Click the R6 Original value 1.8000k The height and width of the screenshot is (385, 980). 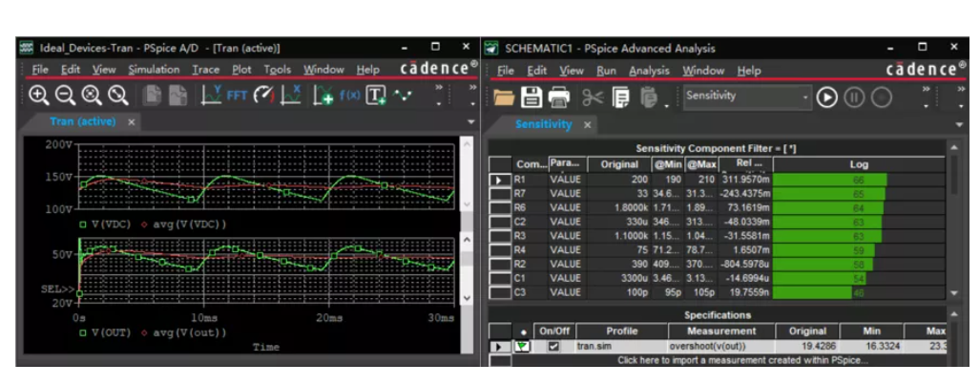click(619, 208)
